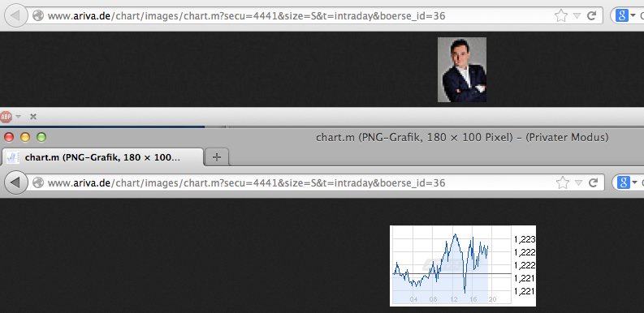Click the lower window address bar URL

pyautogui.click(x=246, y=182)
